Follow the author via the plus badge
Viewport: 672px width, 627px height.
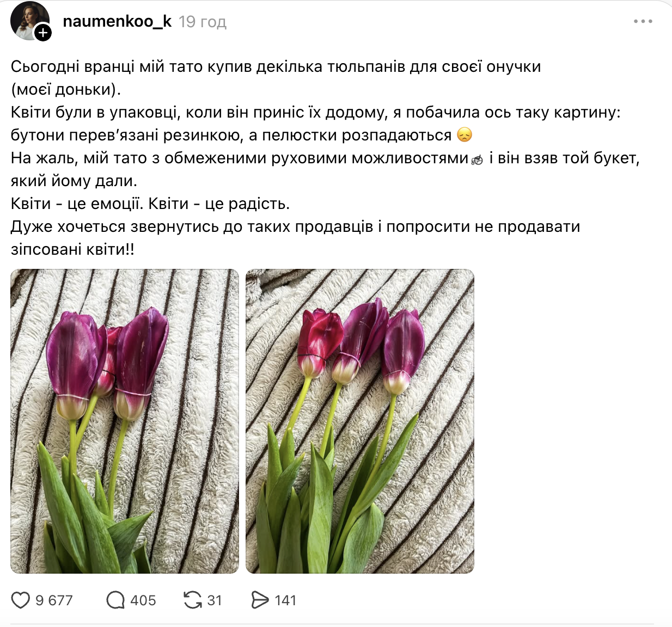point(43,33)
